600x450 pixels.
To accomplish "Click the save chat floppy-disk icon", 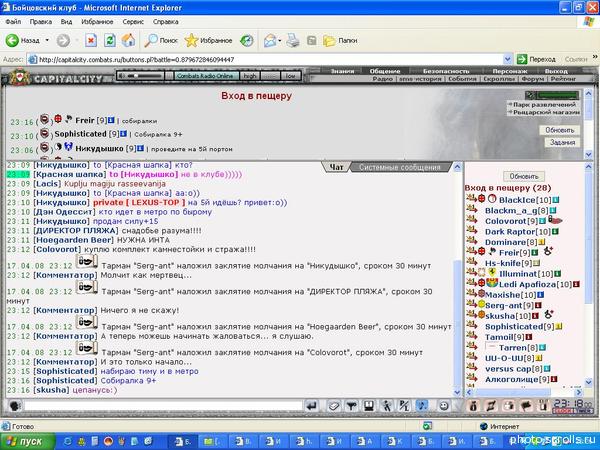I will click(x=368, y=406).
